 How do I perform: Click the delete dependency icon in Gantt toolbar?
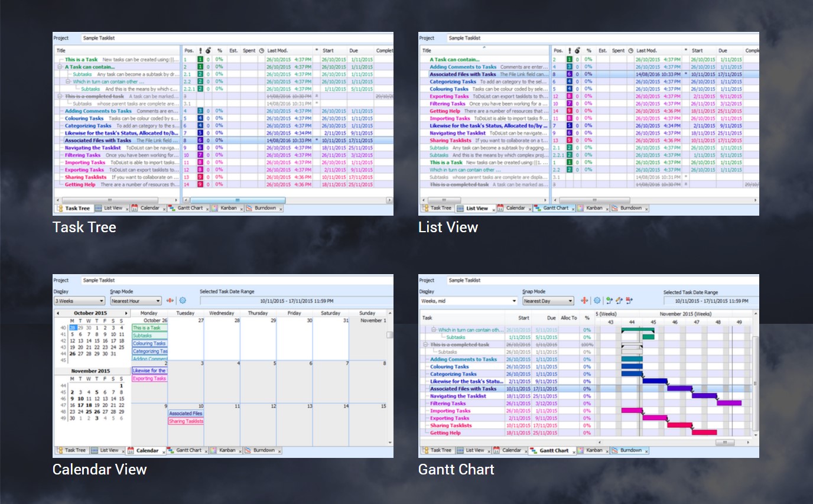click(x=629, y=301)
